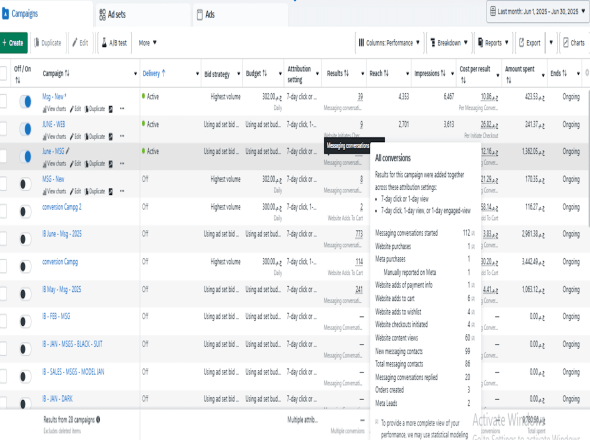
Task: Open the More dropdown menu
Action: point(148,43)
